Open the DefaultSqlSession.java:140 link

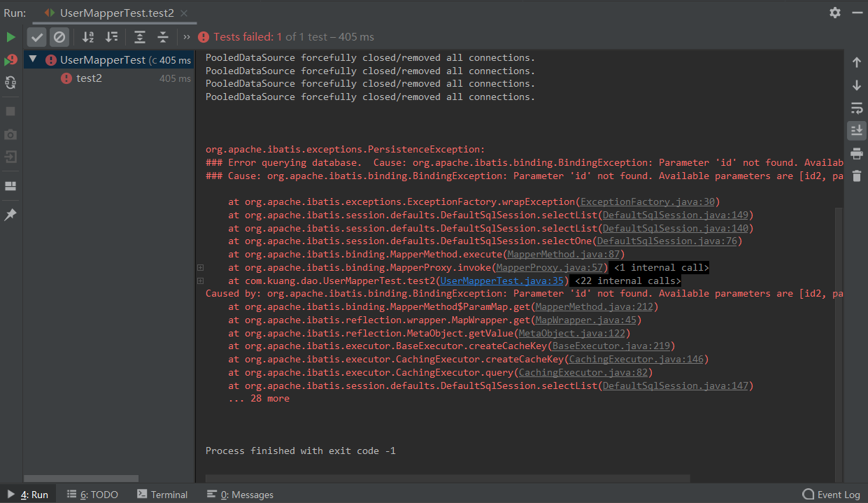tap(676, 229)
